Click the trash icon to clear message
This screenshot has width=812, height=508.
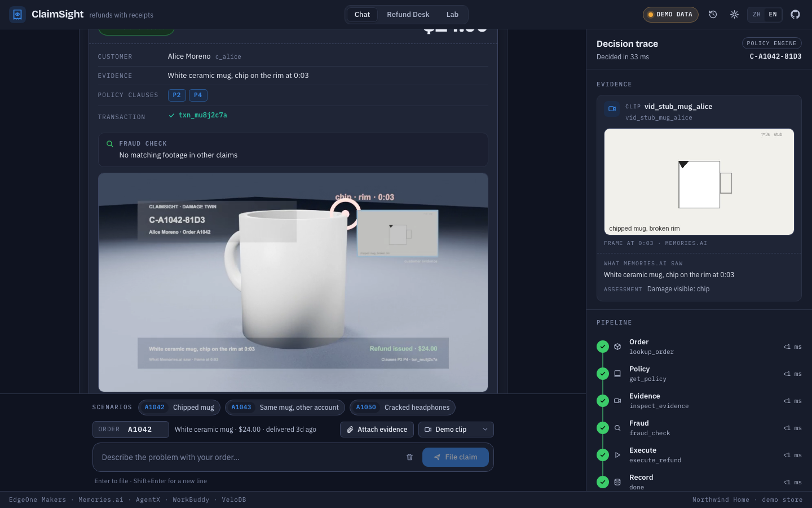[410, 457]
